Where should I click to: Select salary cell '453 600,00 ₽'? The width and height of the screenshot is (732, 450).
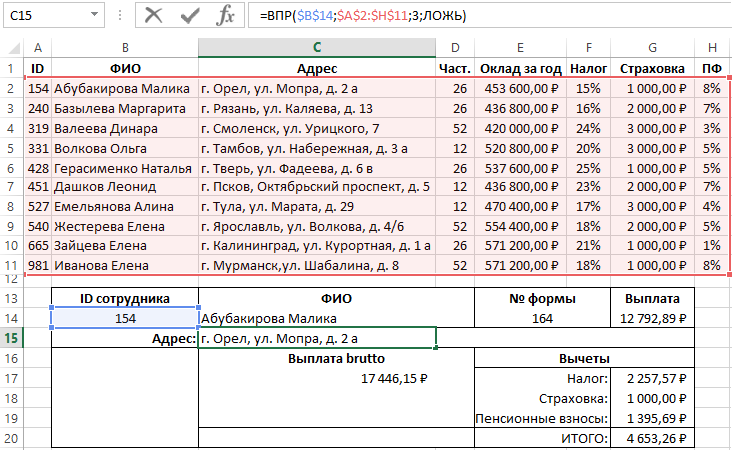pos(521,88)
